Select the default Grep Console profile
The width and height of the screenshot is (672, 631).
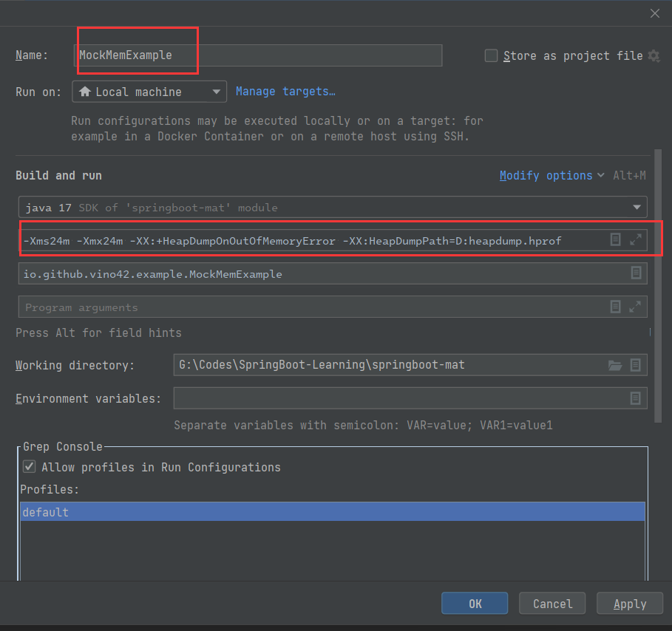(332, 512)
